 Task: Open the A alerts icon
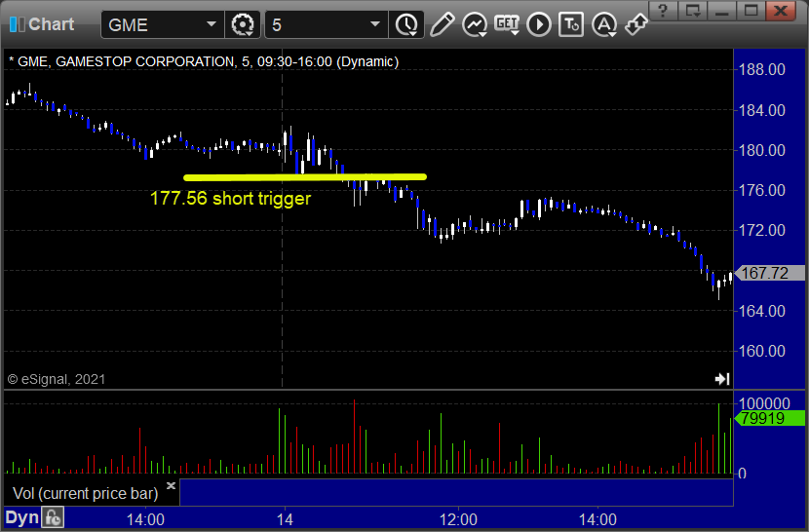[603, 24]
